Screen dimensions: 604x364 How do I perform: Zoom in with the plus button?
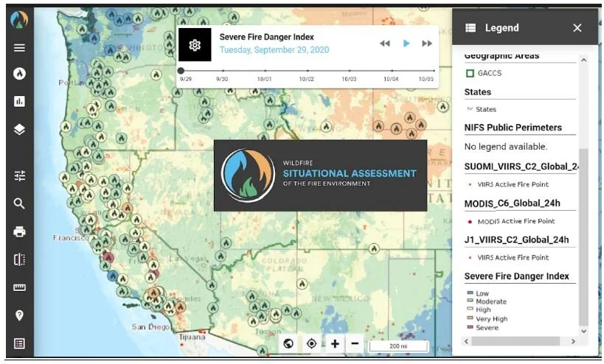(335, 343)
